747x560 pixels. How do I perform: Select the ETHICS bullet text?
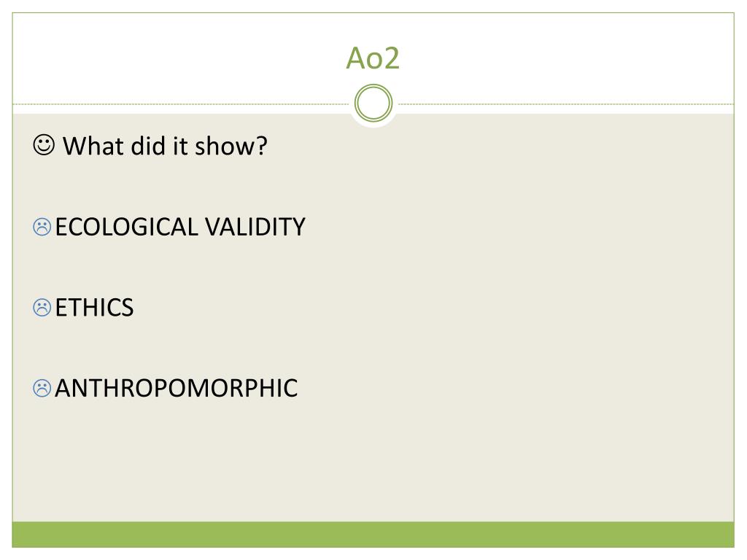[94, 308]
